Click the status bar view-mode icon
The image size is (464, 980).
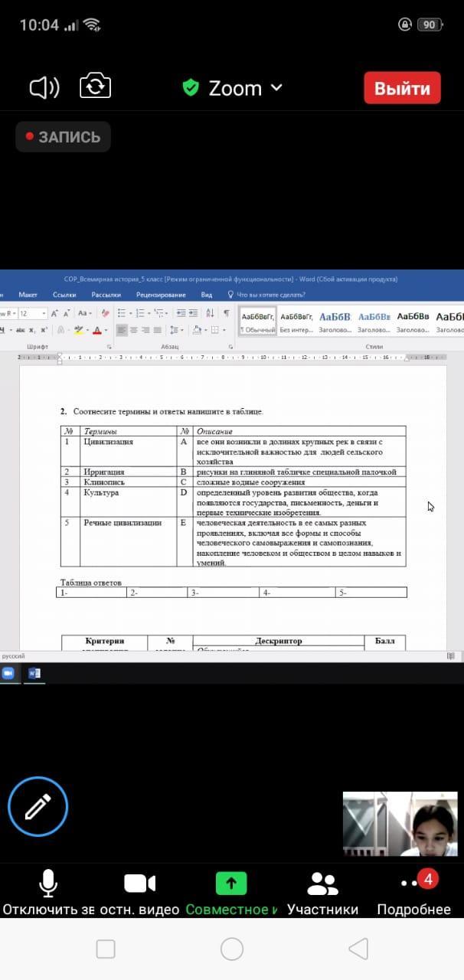(x=451, y=656)
